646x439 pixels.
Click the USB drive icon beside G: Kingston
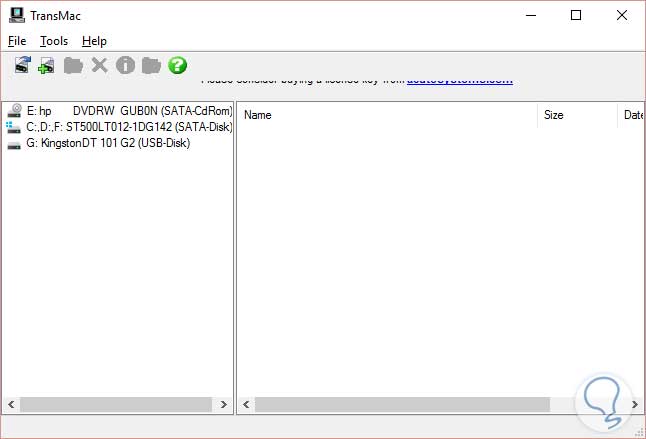(x=14, y=145)
